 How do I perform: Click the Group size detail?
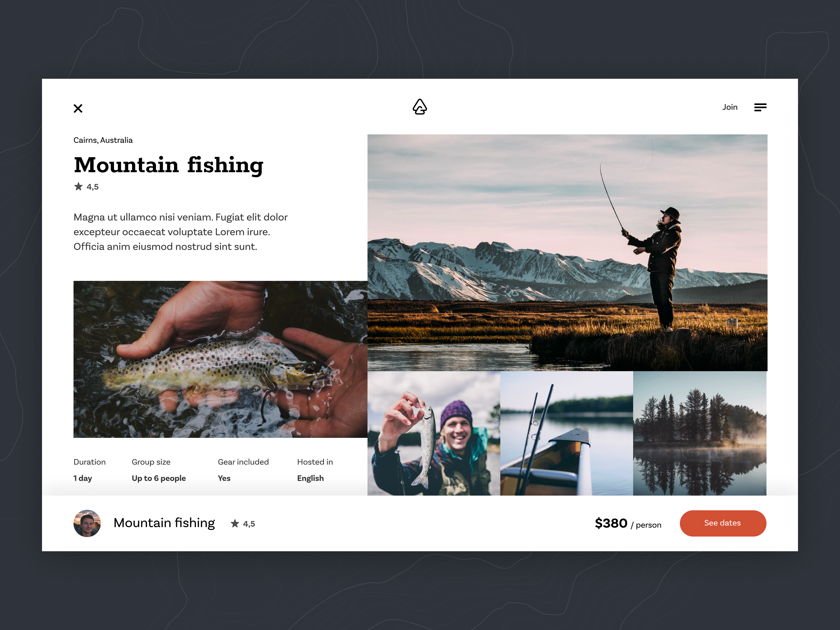pyautogui.click(x=159, y=470)
